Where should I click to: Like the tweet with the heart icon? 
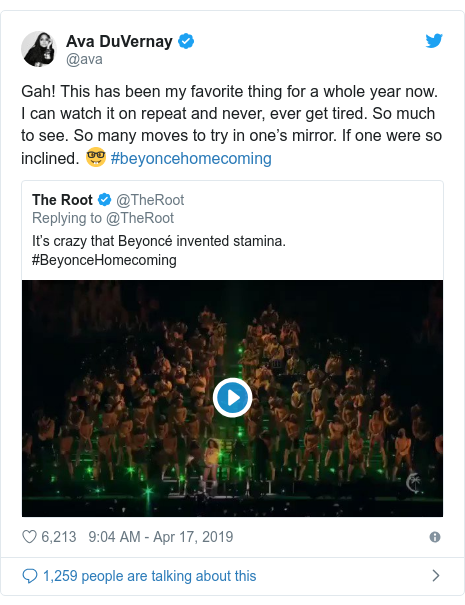[29, 537]
